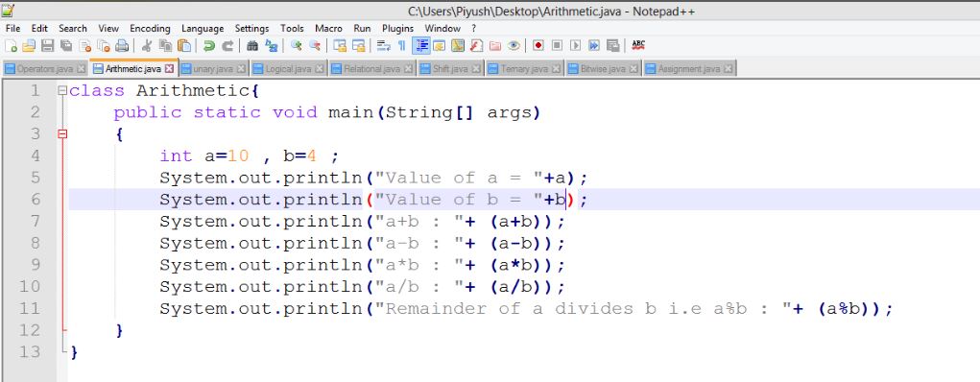Image resolution: width=980 pixels, height=382 pixels.
Task: Click the Folder as Workspace icon
Action: click(x=495, y=46)
